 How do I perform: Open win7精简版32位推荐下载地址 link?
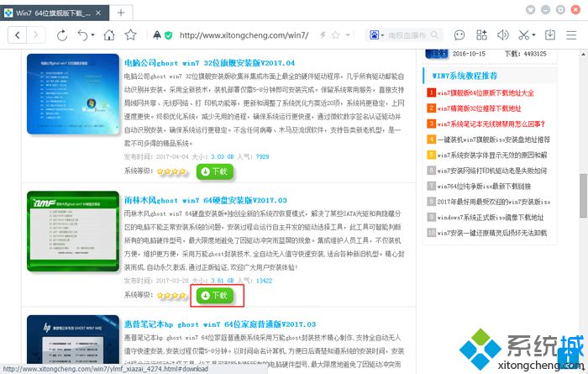click(x=479, y=108)
